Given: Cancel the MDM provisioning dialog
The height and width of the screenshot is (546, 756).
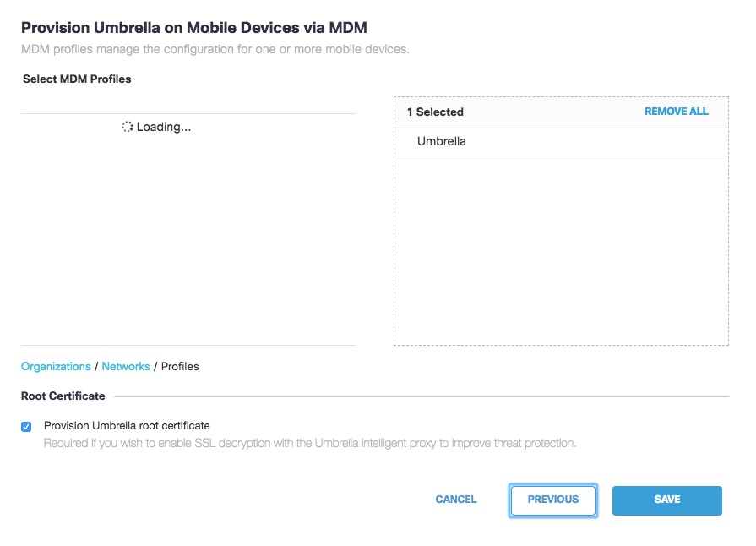Looking at the screenshot, I should [455, 500].
